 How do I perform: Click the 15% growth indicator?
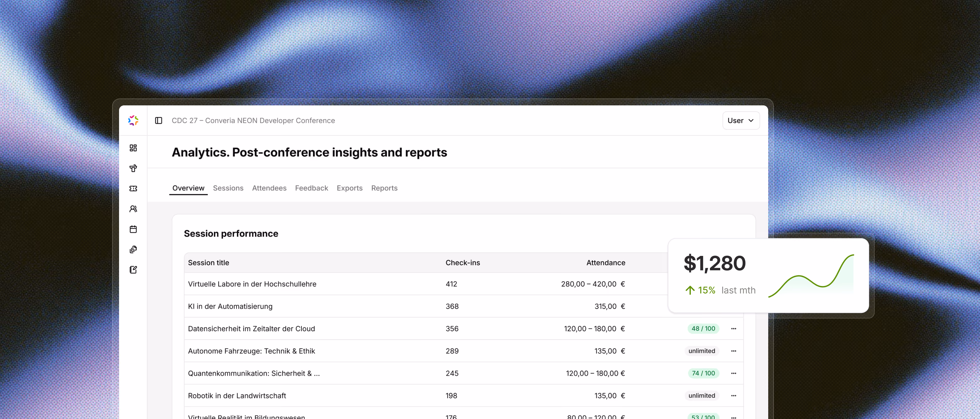pos(700,290)
